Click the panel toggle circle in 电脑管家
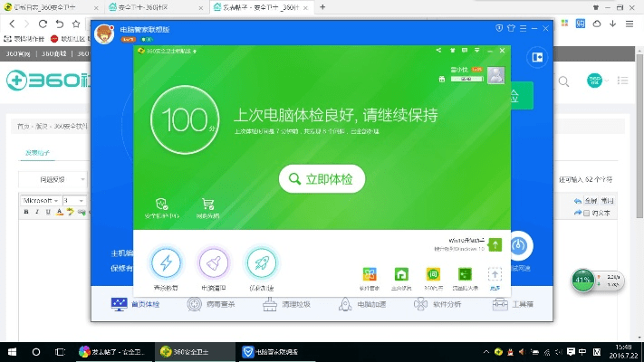 coord(537,57)
